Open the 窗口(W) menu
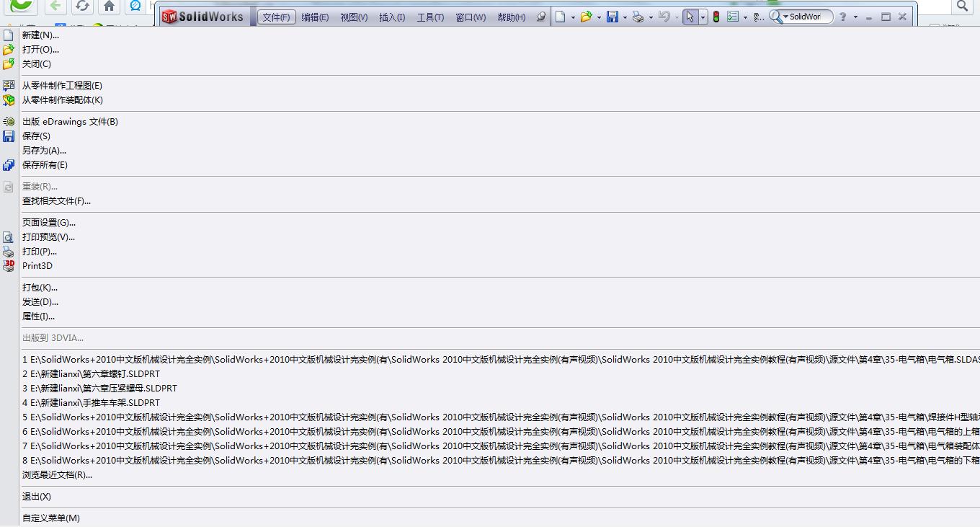The image size is (980, 527). (x=471, y=17)
